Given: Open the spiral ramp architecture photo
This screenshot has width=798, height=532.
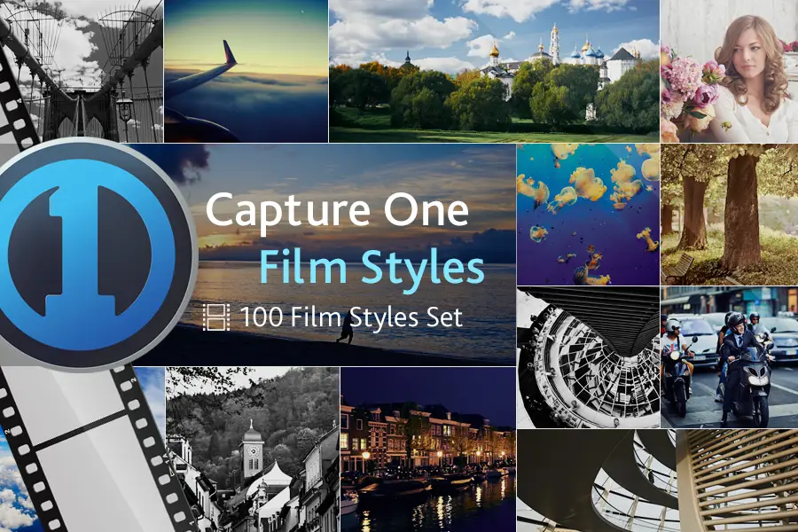Looking at the screenshot, I should (597, 481).
